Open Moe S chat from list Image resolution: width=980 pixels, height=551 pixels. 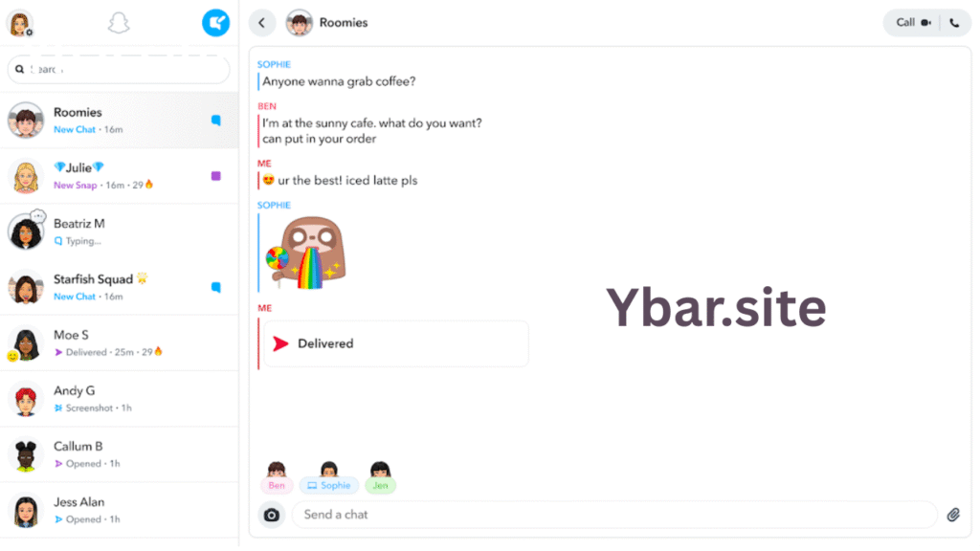coord(119,342)
